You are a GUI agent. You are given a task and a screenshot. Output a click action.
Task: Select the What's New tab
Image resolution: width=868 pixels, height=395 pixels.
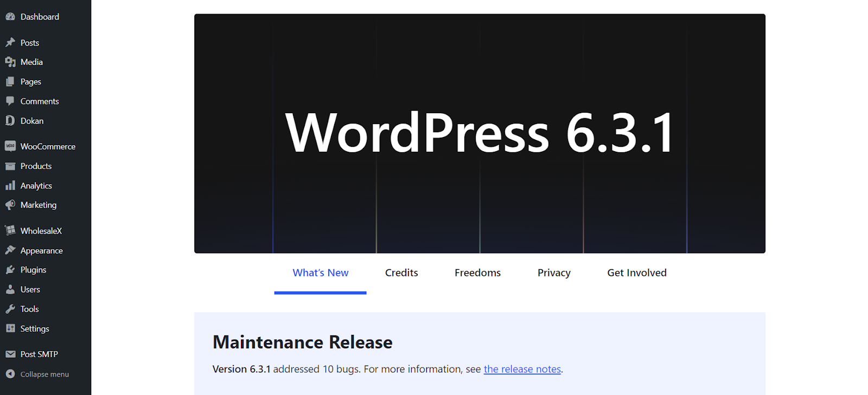click(x=321, y=273)
